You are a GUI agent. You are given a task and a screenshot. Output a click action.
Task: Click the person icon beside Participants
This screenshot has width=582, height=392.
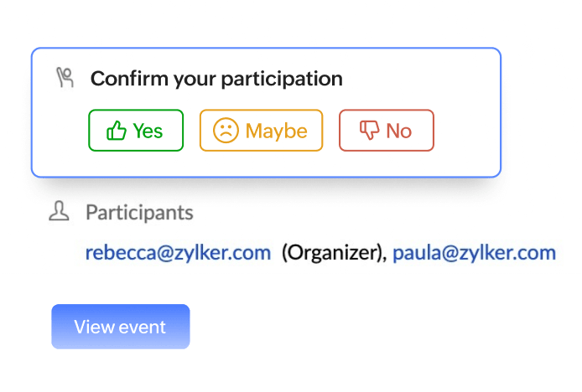pyautogui.click(x=59, y=212)
